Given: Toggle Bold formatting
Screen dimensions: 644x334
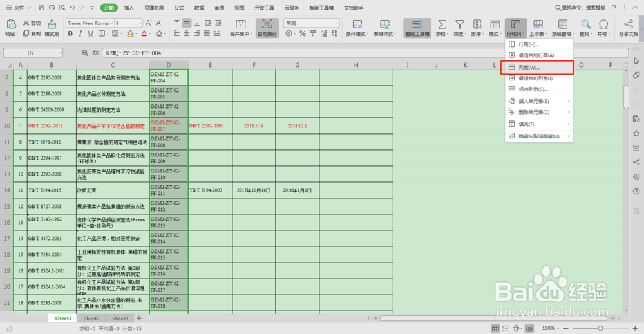Looking at the screenshot, I should pyautogui.click(x=70, y=33).
